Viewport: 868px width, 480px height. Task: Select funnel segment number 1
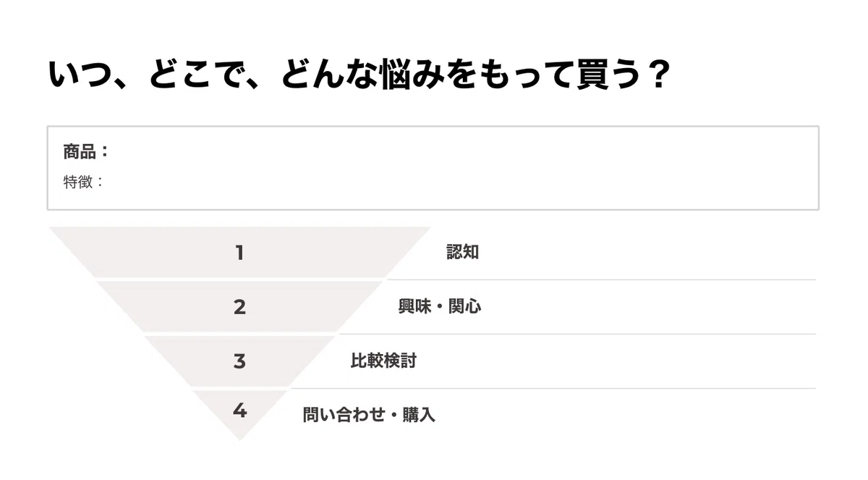point(239,253)
